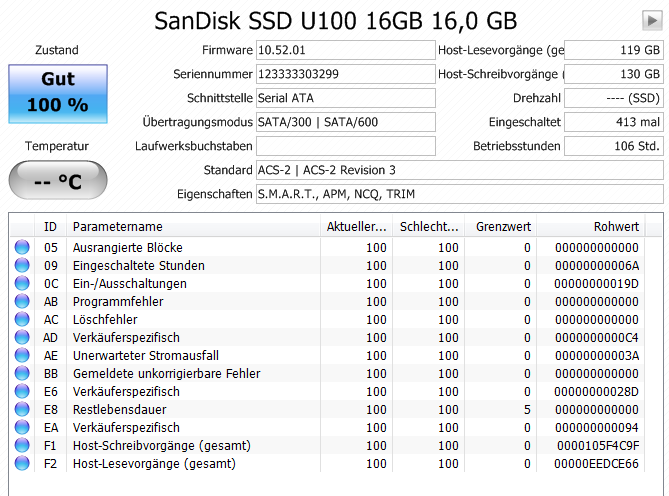Click the Seriennummer field 123333303299
The width and height of the screenshot is (669, 496).
point(346,74)
